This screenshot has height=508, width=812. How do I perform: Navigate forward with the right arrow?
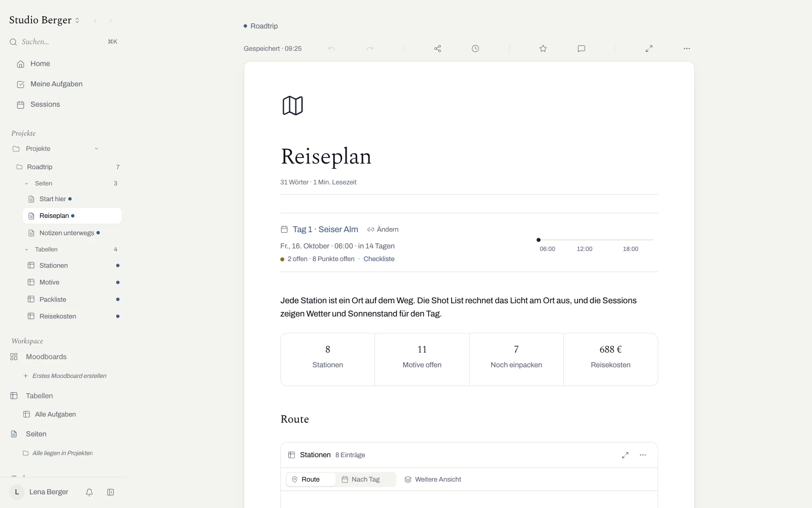(x=111, y=21)
